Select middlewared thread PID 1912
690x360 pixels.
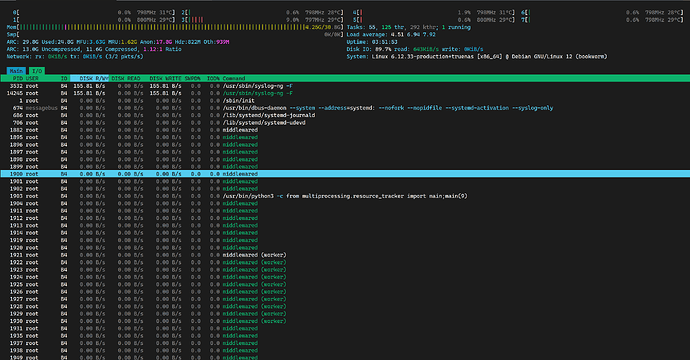point(345,218)
